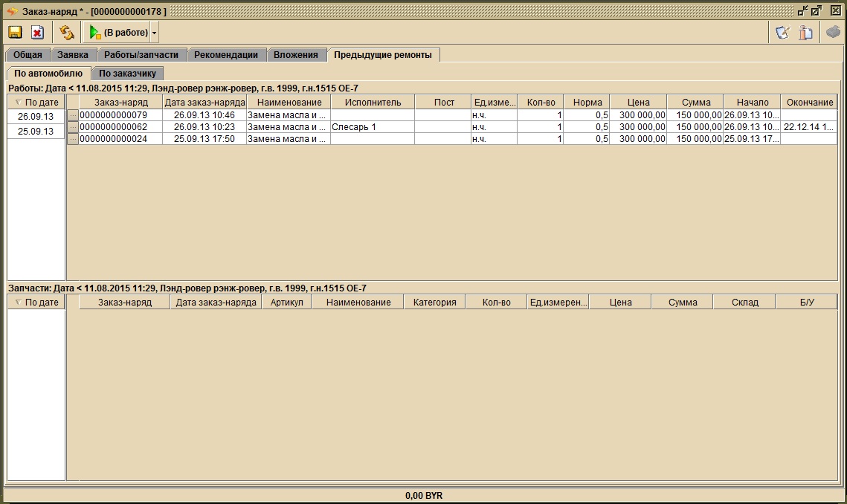Viewport: 847px width, 504px height.
Task: Click the Слесарь 1 executor cell
Action: pos(373,127)
